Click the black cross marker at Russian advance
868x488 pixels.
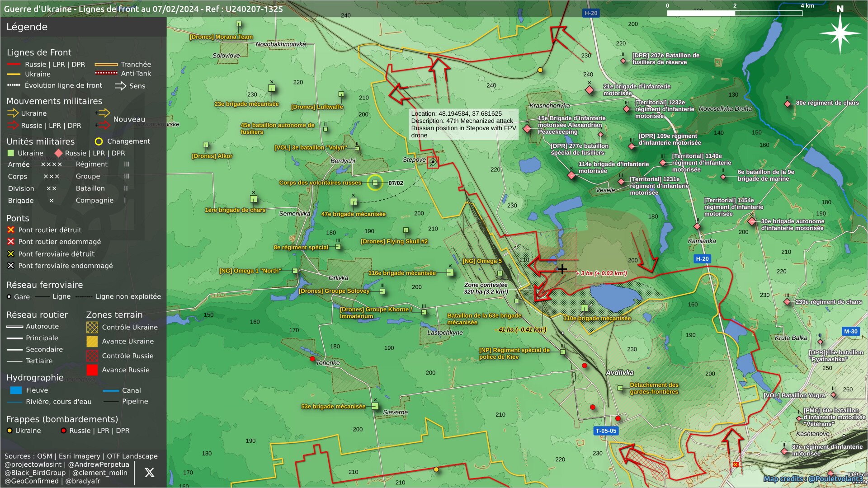coord(562,269)
